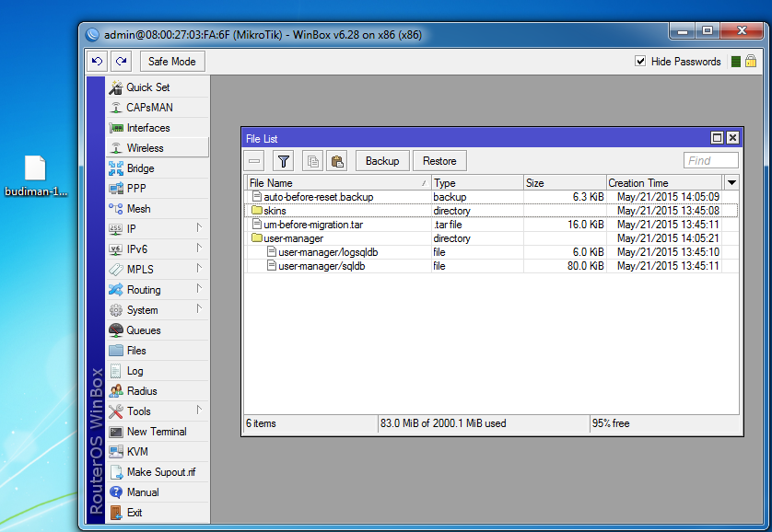772x532 pixels.
Task: Click the Make Supout.rif icon
Action: (x=116, y=472)
